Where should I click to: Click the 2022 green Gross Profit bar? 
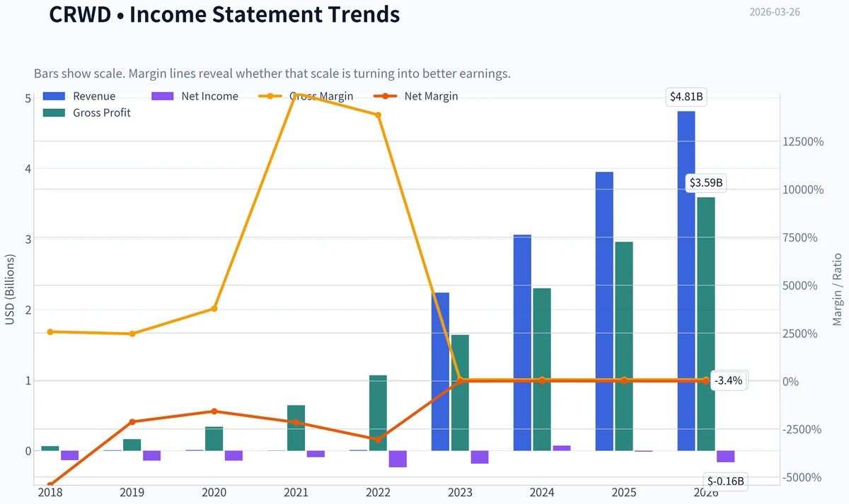[378, 413]
